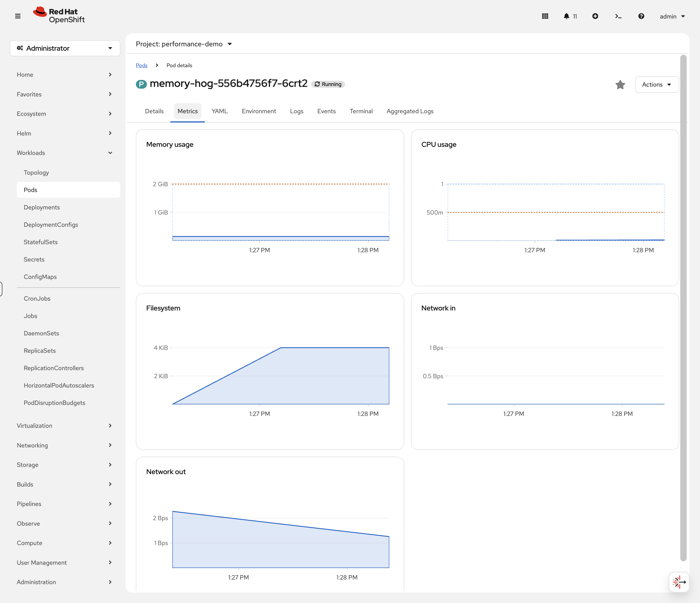Image resolution: width=700 pixels, height=603 pixels.
Task: Open the Actions dropdown
Action: click(x=657, y=84)
